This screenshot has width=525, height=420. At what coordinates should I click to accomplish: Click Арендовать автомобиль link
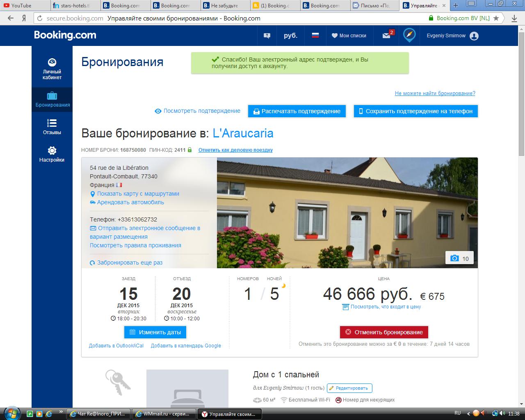pos(130,202)
